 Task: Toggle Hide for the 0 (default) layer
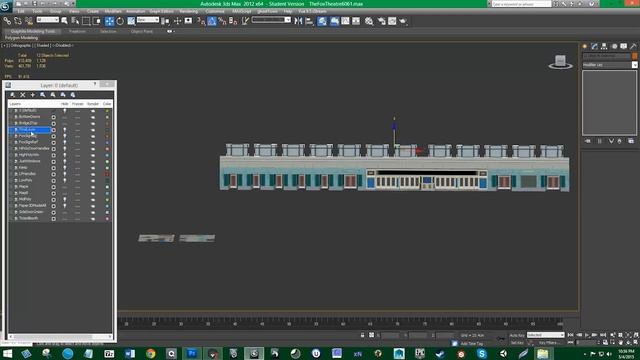[x=64, y=111]
